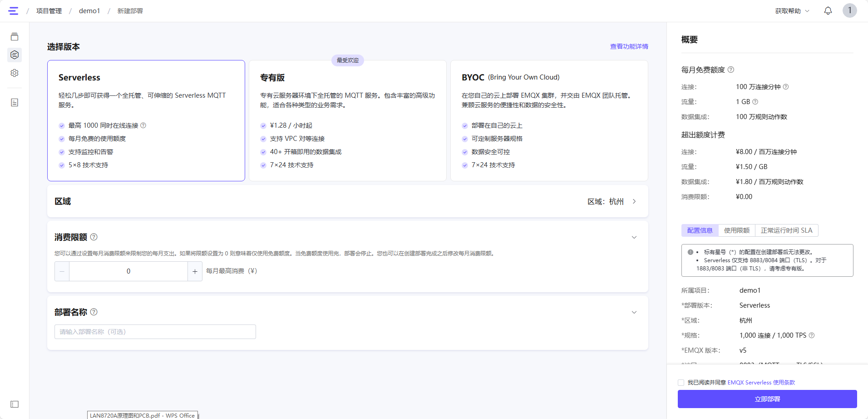This screenshot has width=868, height=419.
Task: Click 部署在自己的云上 feature text
Action: tap(497, 125)
